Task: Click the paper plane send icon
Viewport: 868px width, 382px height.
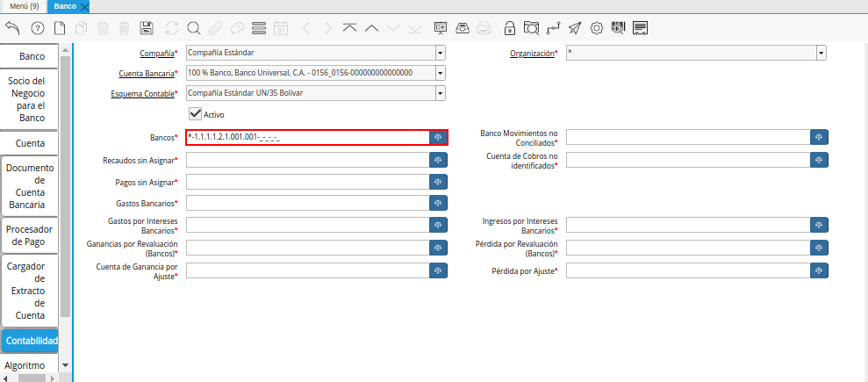Action: [x=575, y=28]
